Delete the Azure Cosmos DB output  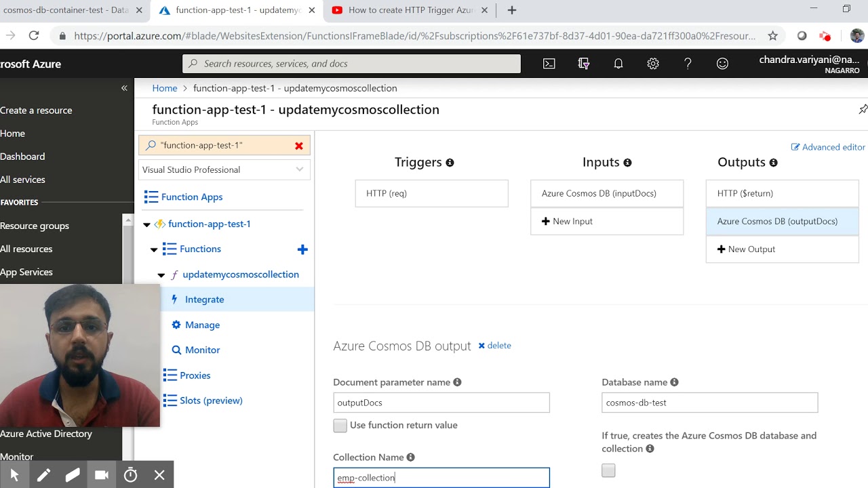click(494, 346)
